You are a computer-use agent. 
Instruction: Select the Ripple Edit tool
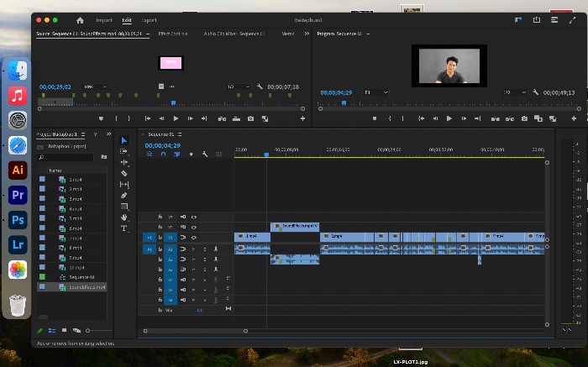[124, 162]
